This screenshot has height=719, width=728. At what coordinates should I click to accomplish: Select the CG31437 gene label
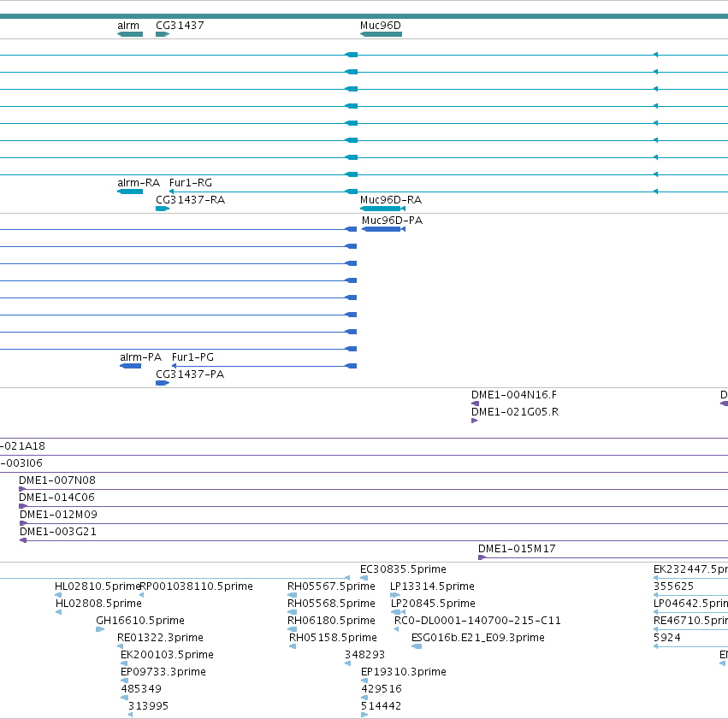pyautogui.click(x=180, y=26)
